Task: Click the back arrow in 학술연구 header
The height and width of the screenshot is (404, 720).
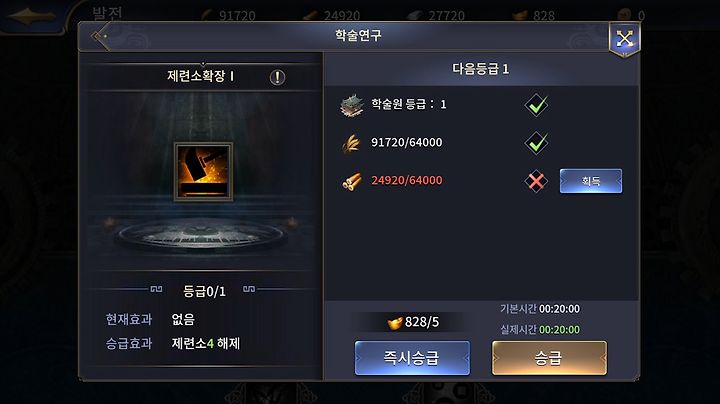Action: pyautogui.click(x=100, y=36)
